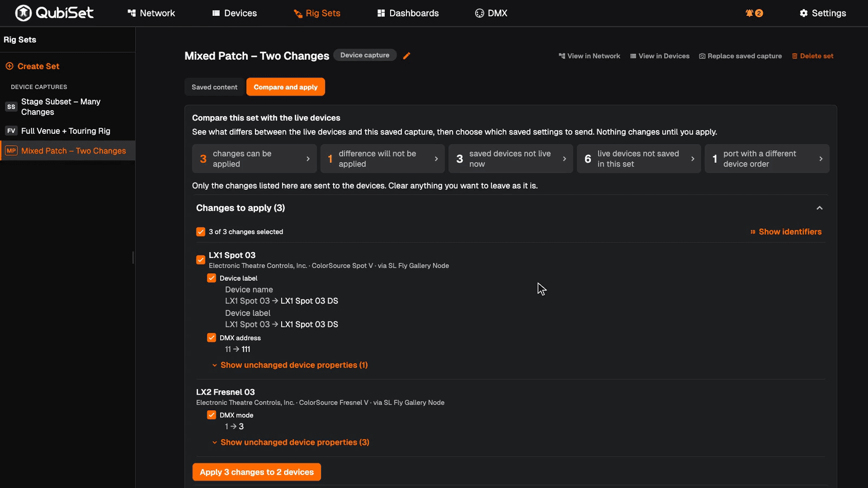Screen dimensions: 868x488
Task: Open the DMX menu
Action: click(491, 13)
